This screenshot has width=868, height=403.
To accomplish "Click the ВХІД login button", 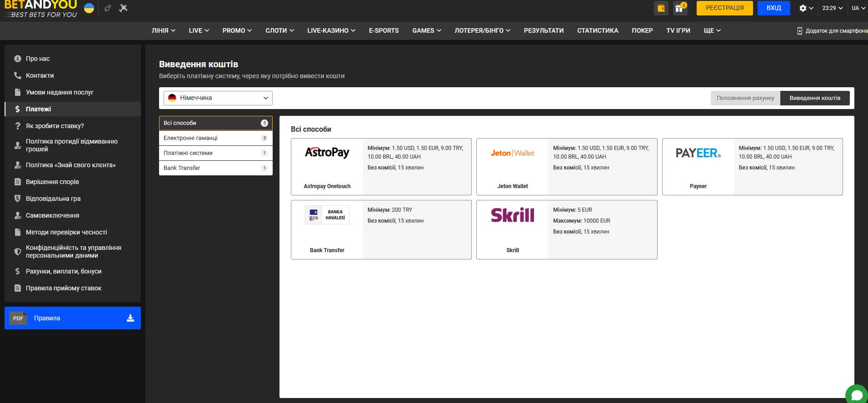I will [774, 8].
